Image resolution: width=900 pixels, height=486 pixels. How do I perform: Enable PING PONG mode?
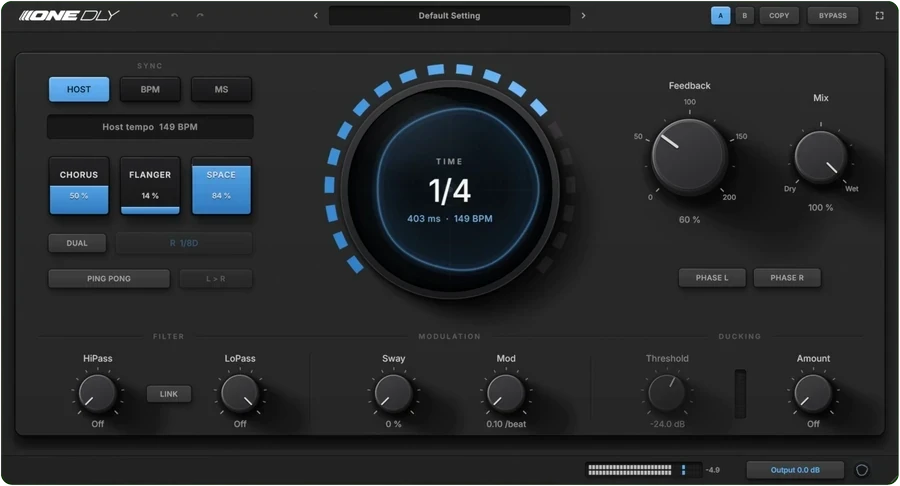tap(108, 279)
